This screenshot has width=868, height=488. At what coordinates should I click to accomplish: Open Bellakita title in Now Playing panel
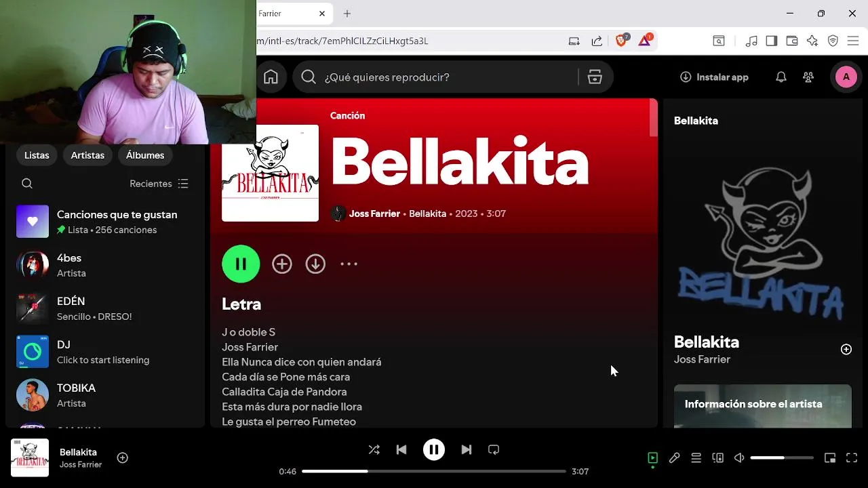pyautogui.click(x=707, y=342)
